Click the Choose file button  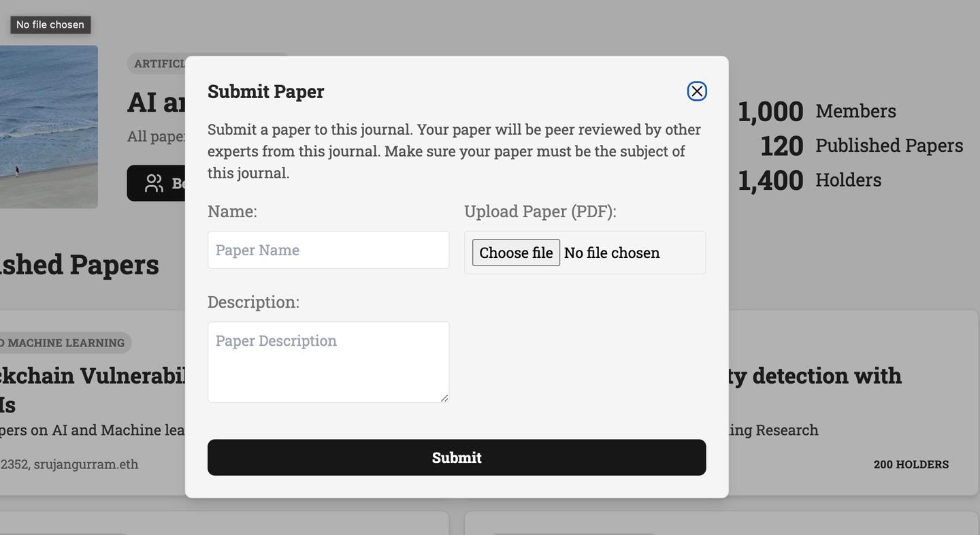coord(516,253)
